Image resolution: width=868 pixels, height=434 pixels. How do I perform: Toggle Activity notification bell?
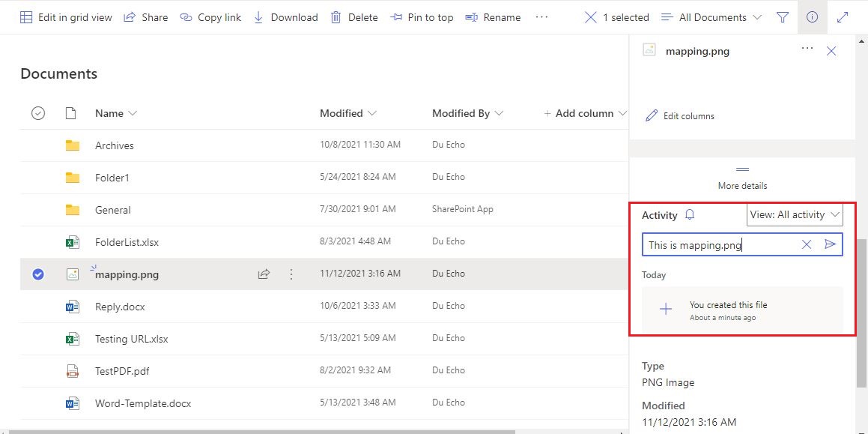pyautogui.click(x=690, y=214)
